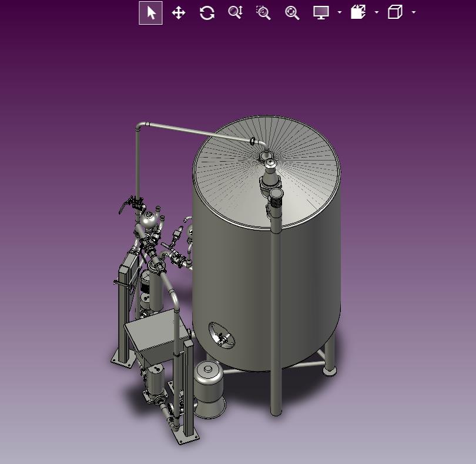Image resolution: width=476 pixels, height=464 pixels.
Task: Select the rectangular hopper box on frame
Action: tap(156, 338)
